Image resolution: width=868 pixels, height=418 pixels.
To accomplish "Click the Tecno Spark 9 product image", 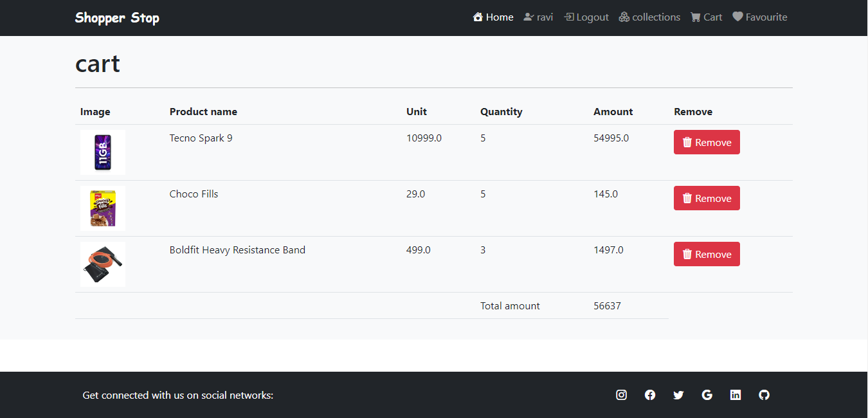I will pos(103,152).
